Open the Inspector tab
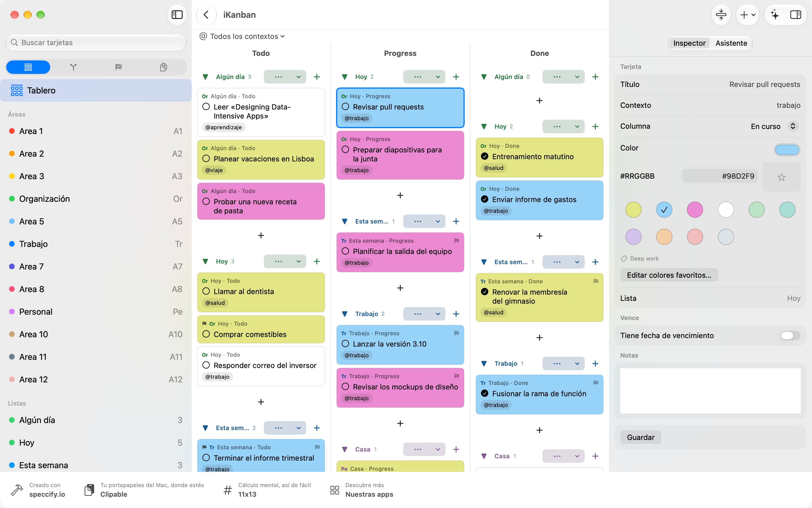Image resolution: width=812 pixels, height=508 pixels. click(x=689, y=43)
